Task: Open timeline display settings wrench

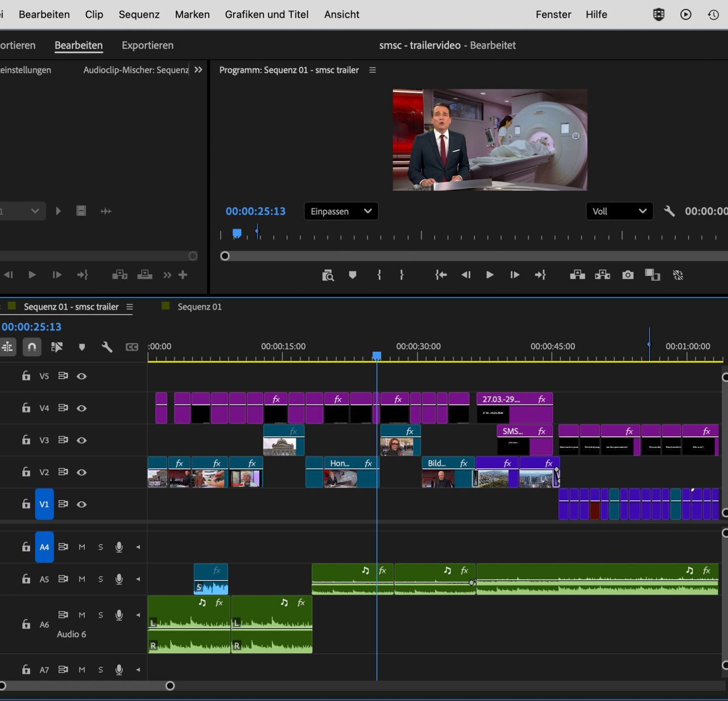Action: (x=106, y=347)
